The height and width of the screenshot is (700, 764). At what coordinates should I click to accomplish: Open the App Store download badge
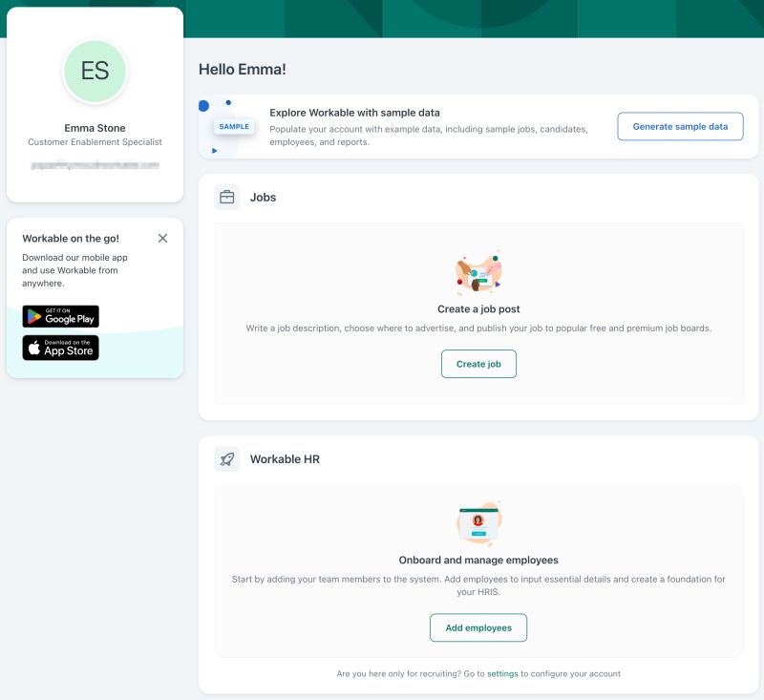tap(60, 348)
